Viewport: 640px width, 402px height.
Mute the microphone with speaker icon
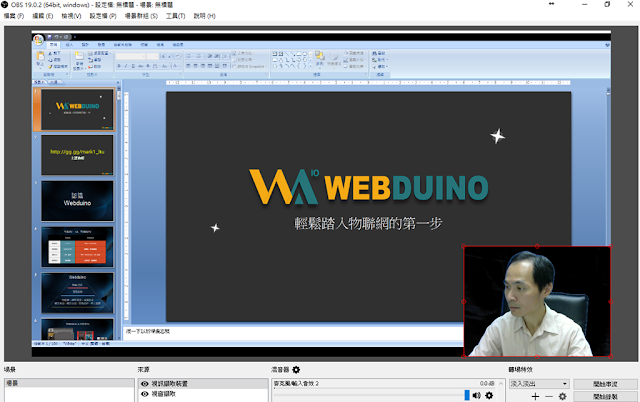coord(476,395)
